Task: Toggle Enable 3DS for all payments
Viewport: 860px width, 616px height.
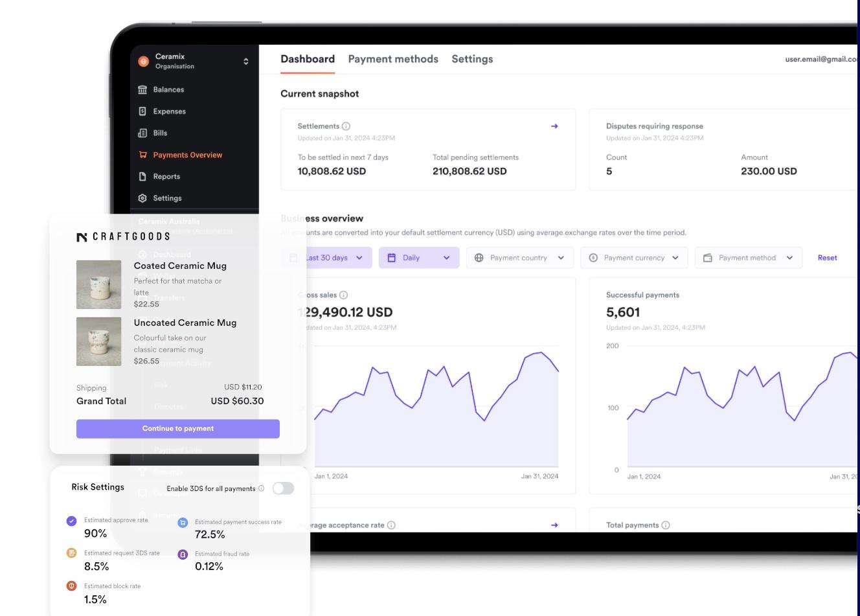Action: tap(283, 488)
